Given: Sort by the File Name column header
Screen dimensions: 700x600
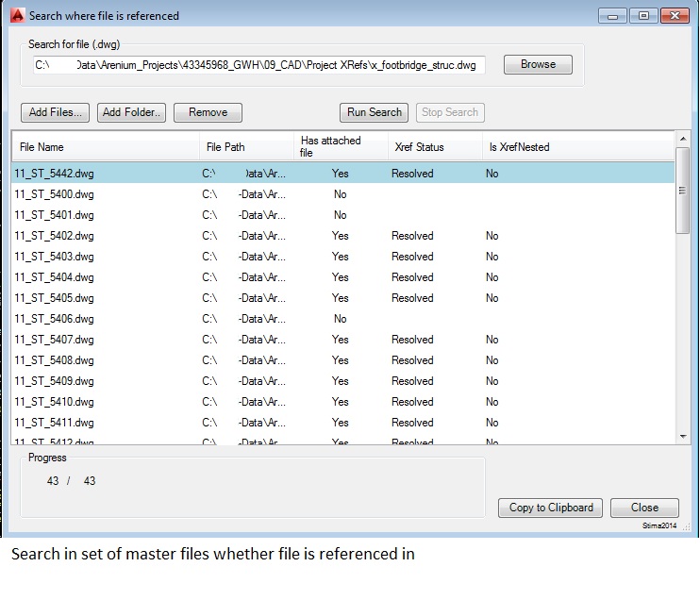Looking at the screenshot, I should (106, 147).
